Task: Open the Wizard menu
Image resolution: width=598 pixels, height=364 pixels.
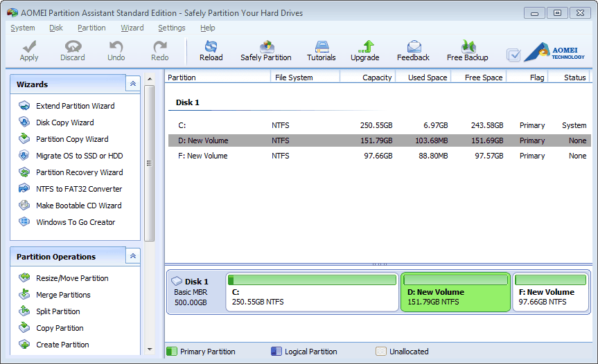Action: point(132,28)
